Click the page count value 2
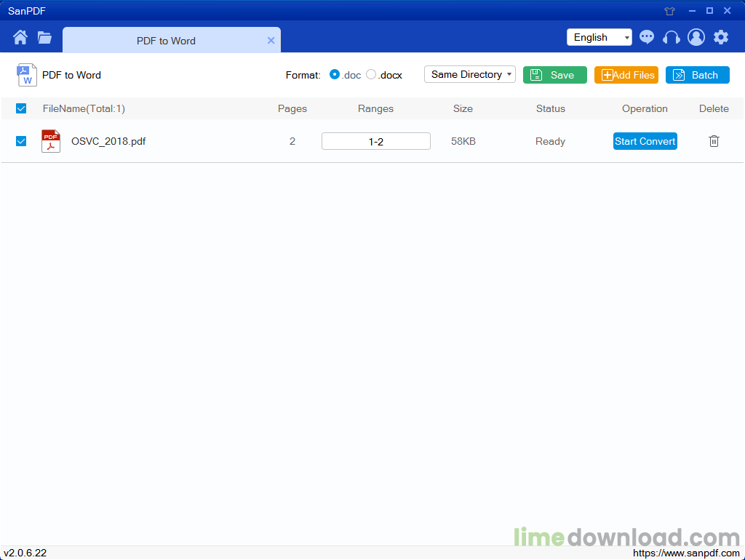This screenshot has width=745, height=560. pos(292,142)
